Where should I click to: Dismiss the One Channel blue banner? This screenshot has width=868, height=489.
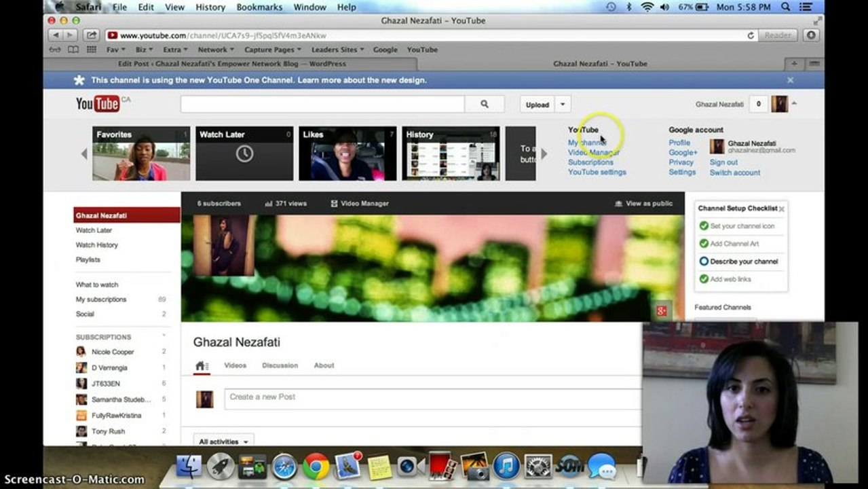(790, 80)
